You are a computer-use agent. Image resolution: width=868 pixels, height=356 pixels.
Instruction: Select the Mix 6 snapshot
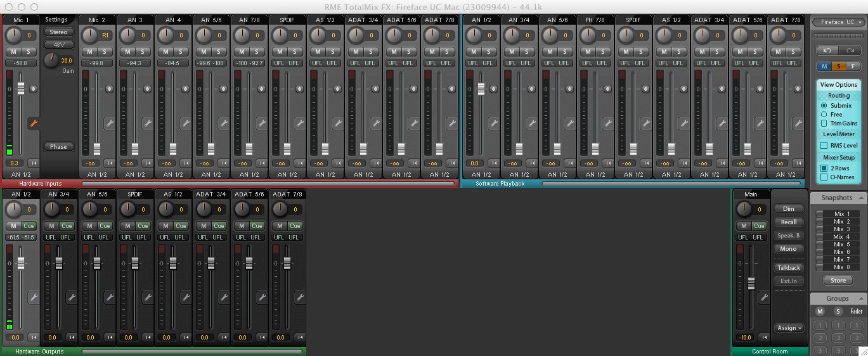[841, 252]
